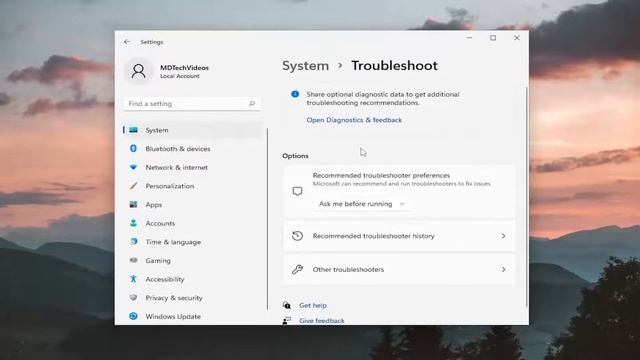Screen dimensions: 640x360
Task: Open Recommended troubleshooter history
Action: click(400, 236)
